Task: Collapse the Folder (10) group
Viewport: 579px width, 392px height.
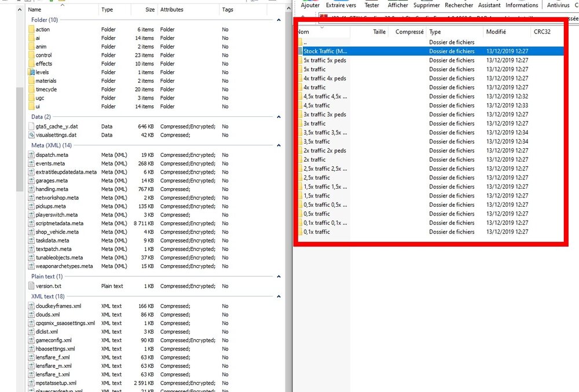Action: [279, 20]
